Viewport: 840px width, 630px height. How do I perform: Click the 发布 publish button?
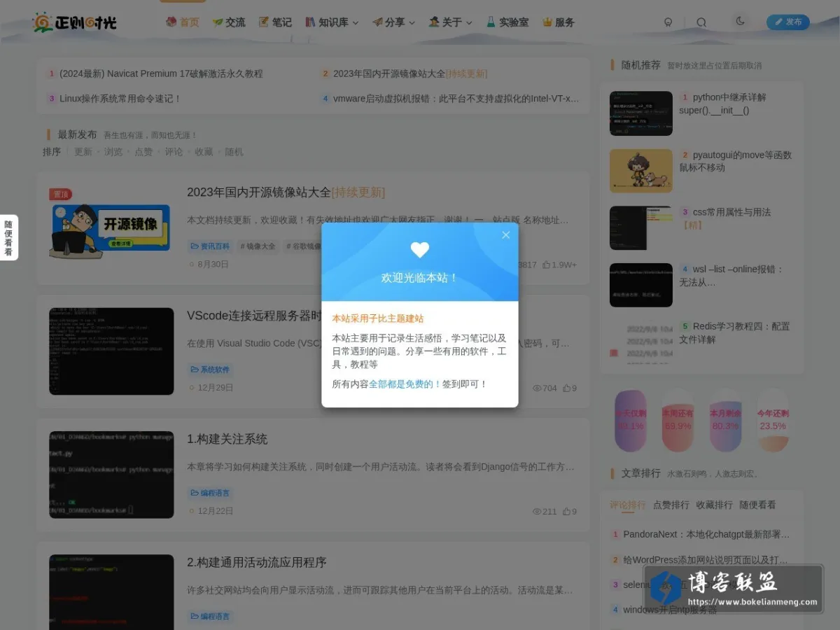click(788, 22)
